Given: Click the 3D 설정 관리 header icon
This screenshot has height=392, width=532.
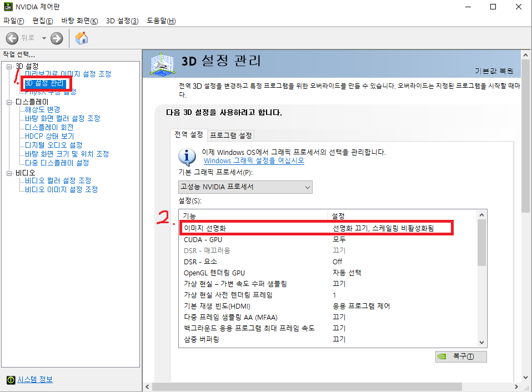Looking at the screenshot, I should pyautogui.click(x=163, y=64).
